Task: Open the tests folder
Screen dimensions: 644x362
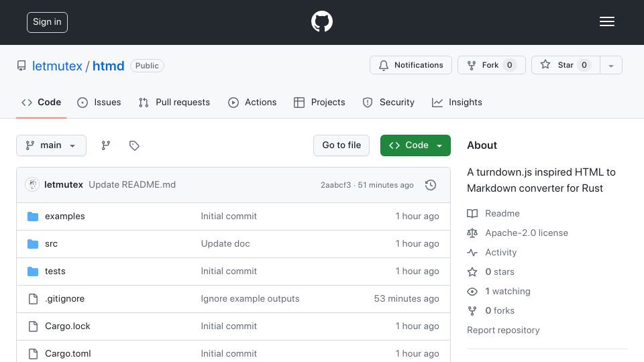Action: click(x=55, y=271)
